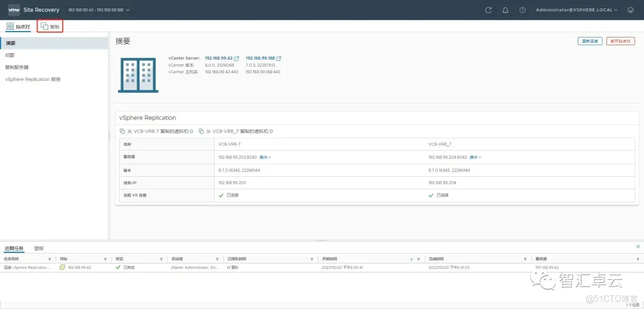Click the 断开站点对 button
The image size is (644, 309).
pos(621,42)
